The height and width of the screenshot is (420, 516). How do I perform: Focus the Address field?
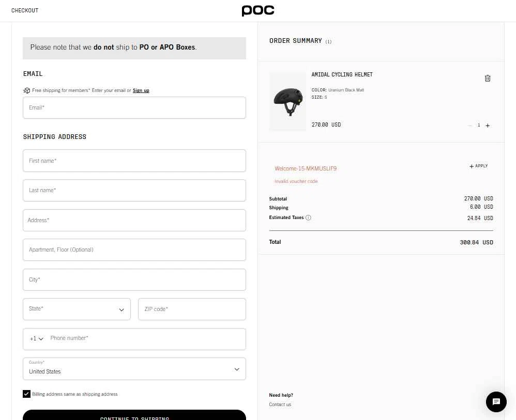point(134,221)
